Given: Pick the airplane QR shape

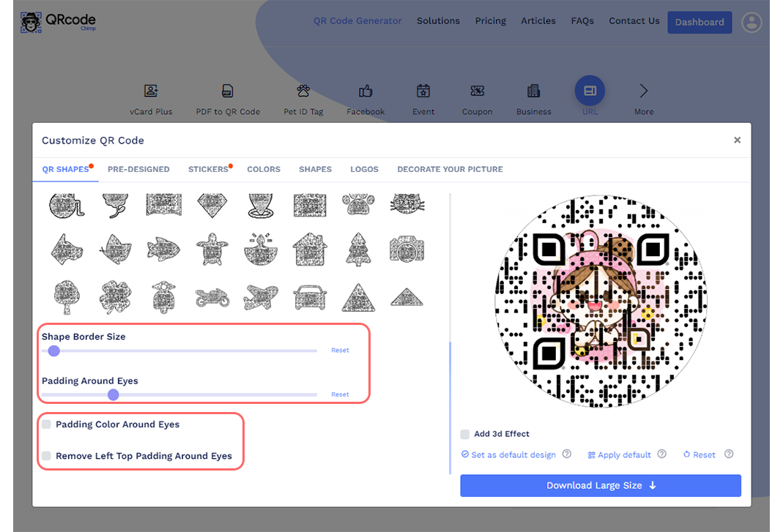Looking at the screenshot, I should 261,296.
